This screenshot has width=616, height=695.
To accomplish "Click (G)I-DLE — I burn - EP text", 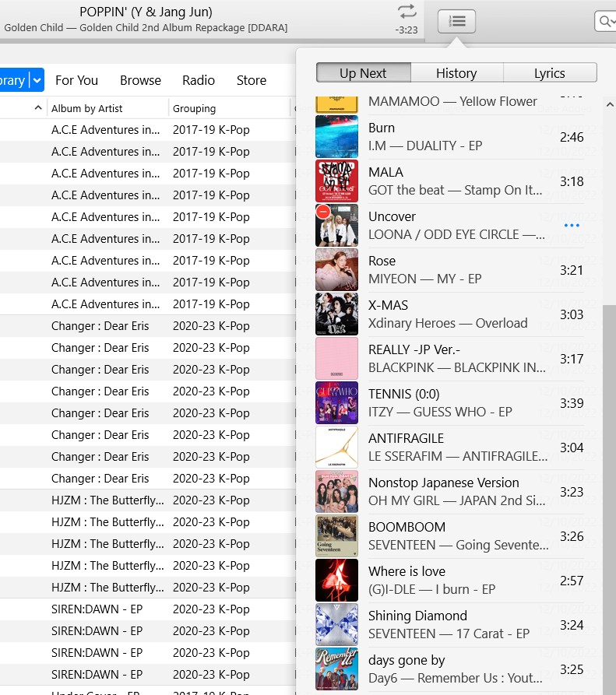I will (x=432, y=589).
